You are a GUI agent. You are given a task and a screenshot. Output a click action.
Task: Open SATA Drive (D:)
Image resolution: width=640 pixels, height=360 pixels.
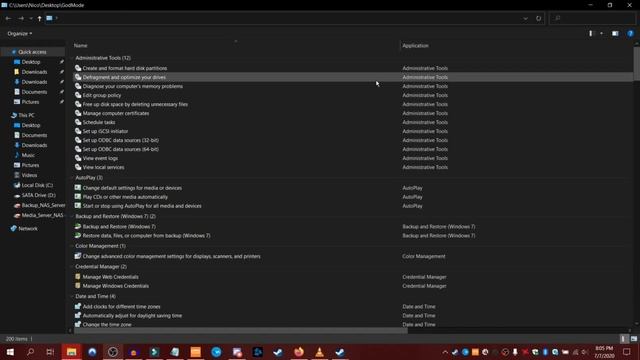pyautogui.click(x=38, y=195)
